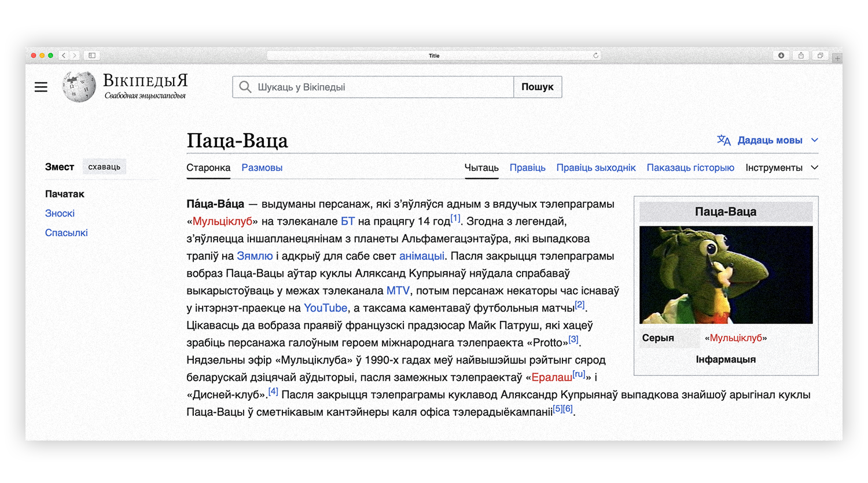Follow the Зямлю link
Viewport: 868px width, 483px height.
[x=255, y=256]
